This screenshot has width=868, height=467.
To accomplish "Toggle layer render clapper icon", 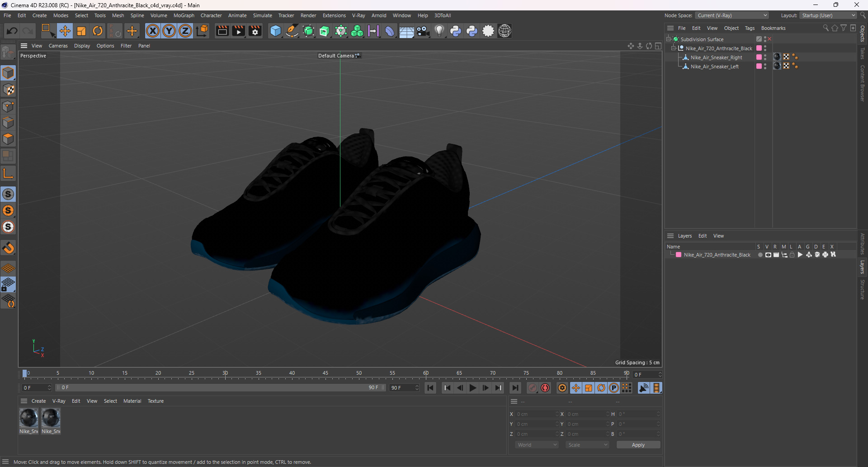I will coord(776,255).
